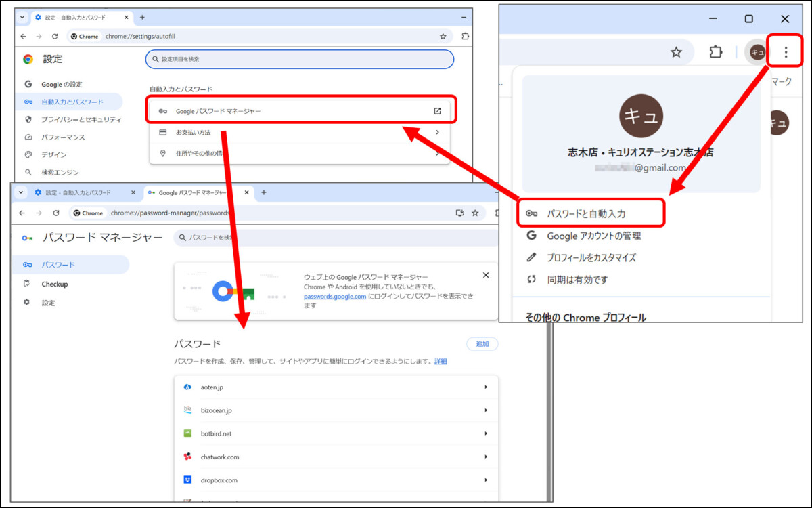Select Google の設定 in settings sidebar

tap(62, 84)
